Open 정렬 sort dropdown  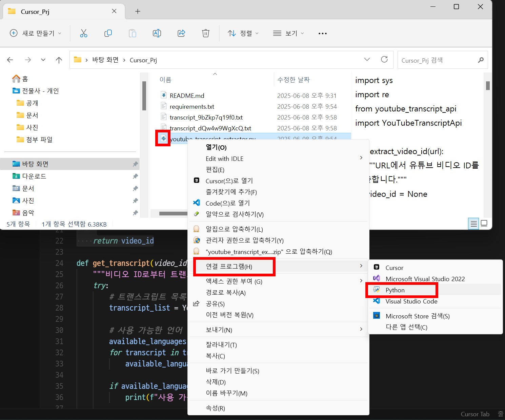[x=243, y=33]
